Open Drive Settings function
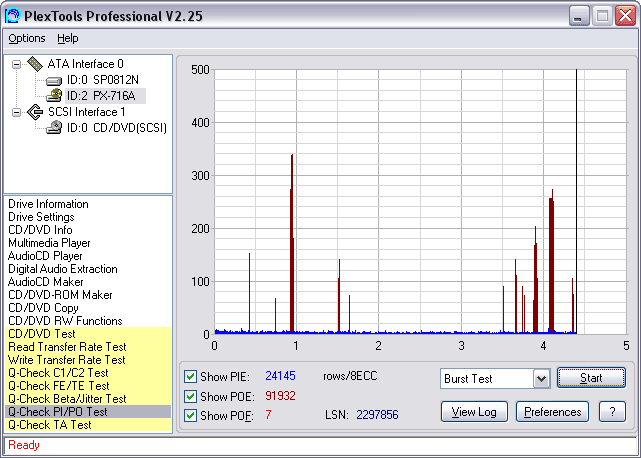Screen dimensions: 641x458 (41, 217)
